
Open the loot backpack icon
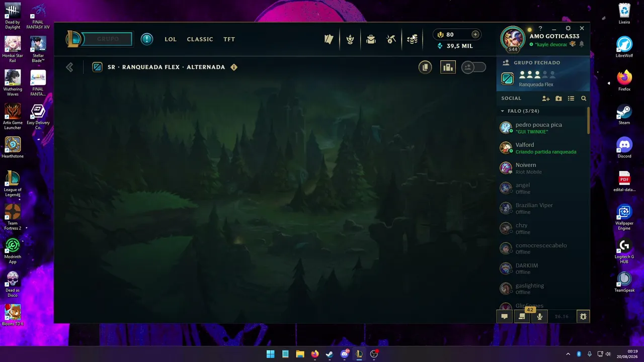pyautogui.click(x=371, y=39)
